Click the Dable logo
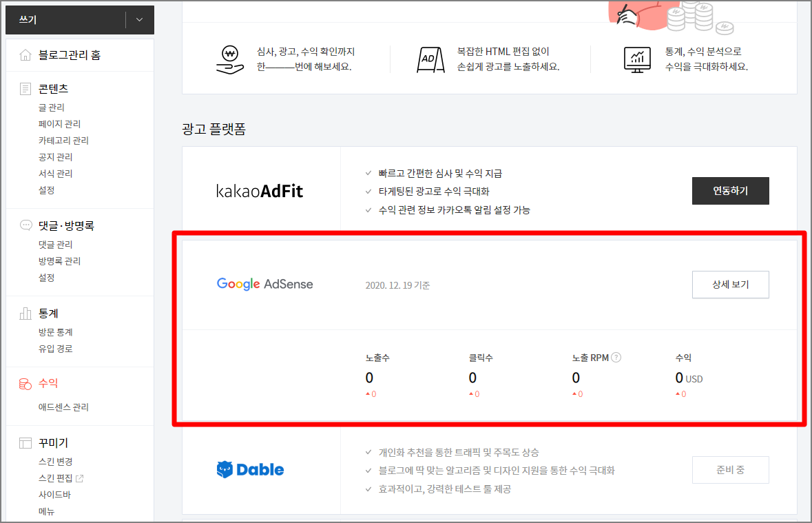 250,470
